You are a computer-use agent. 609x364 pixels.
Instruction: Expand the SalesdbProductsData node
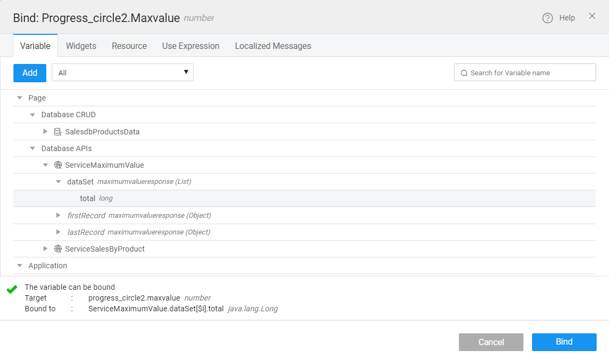click(x=46, y=132)
